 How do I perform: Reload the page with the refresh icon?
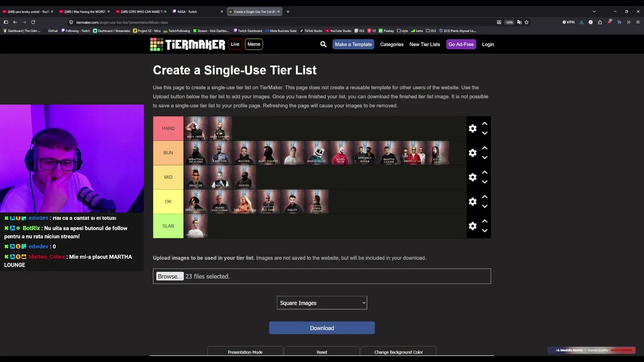pos(33,22)
